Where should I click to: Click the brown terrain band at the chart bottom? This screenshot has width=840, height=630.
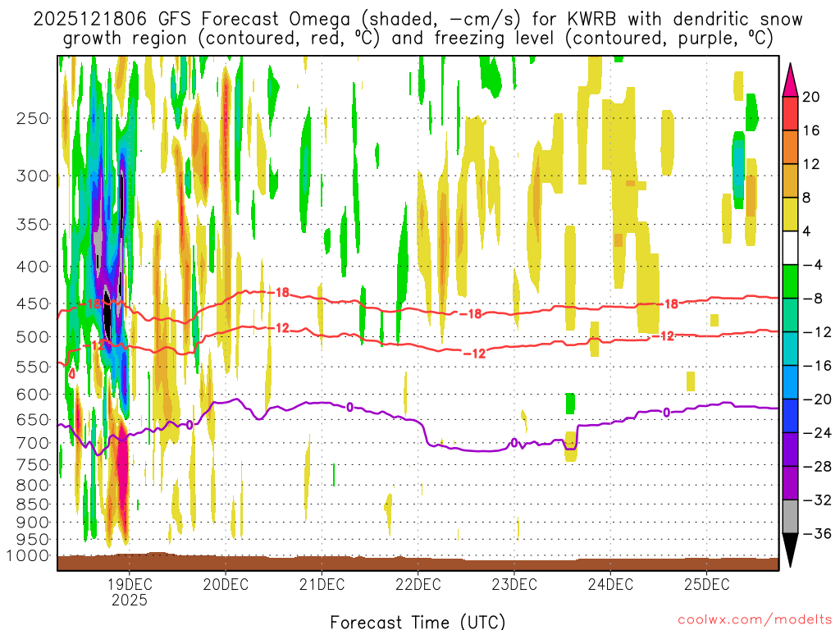click(x=418, y=564)
